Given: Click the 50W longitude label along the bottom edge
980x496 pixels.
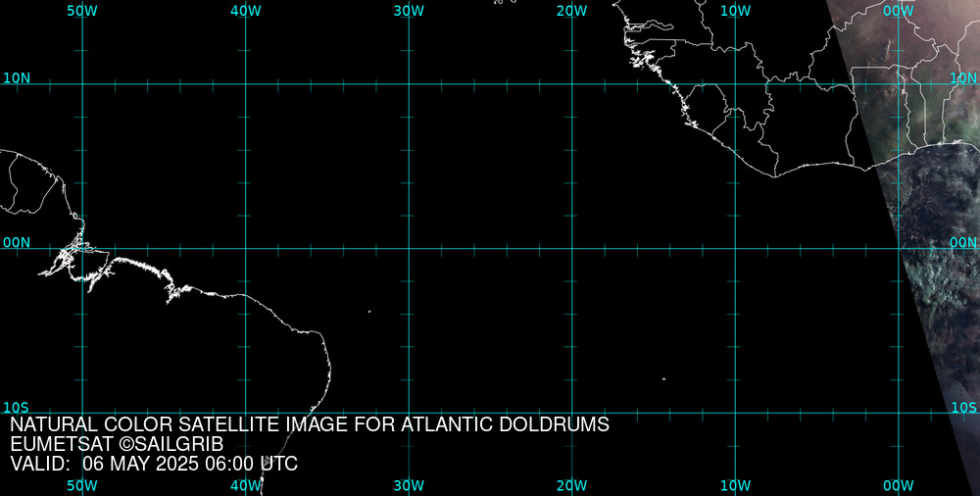Looking at the screenshot, I should click(x=82, y=486).
